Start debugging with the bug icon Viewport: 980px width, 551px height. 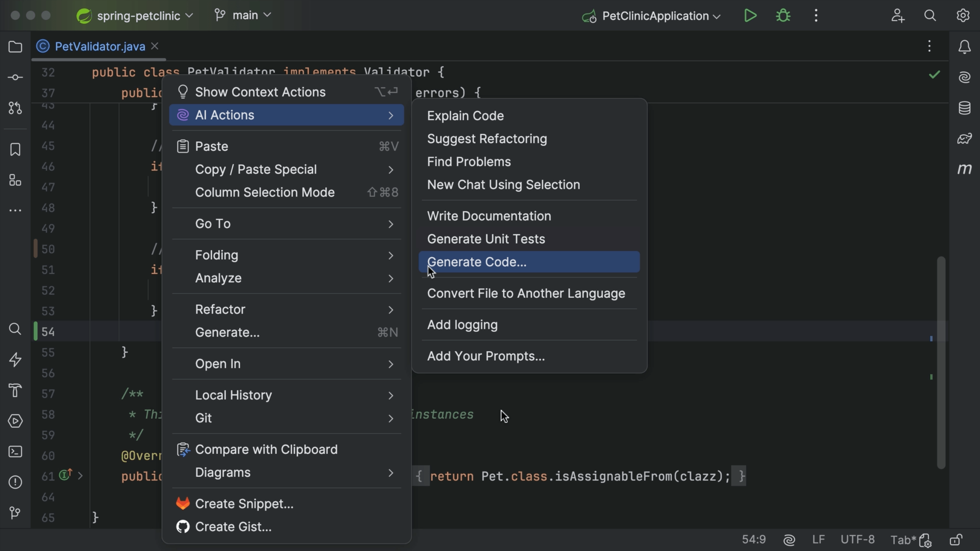pyautogui.click(x=782, y=15)
